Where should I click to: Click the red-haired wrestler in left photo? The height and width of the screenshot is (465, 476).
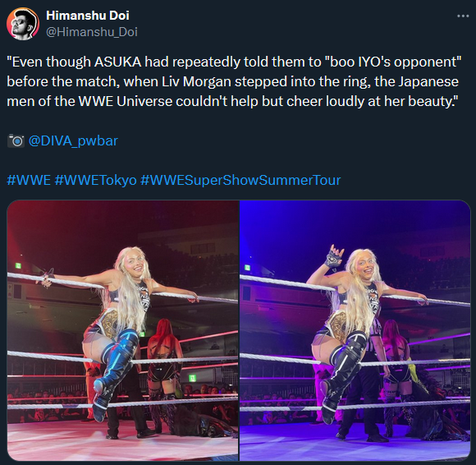click(x=162, y=365)
